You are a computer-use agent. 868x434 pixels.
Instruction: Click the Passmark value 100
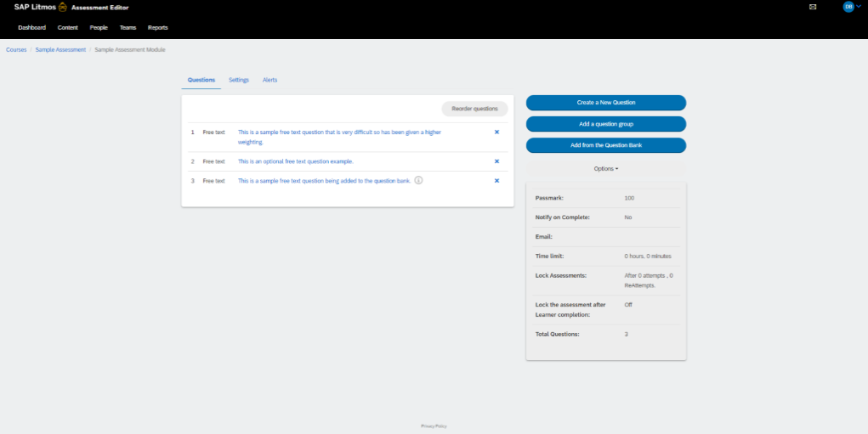pyautogui.click(x=629, y=198)
